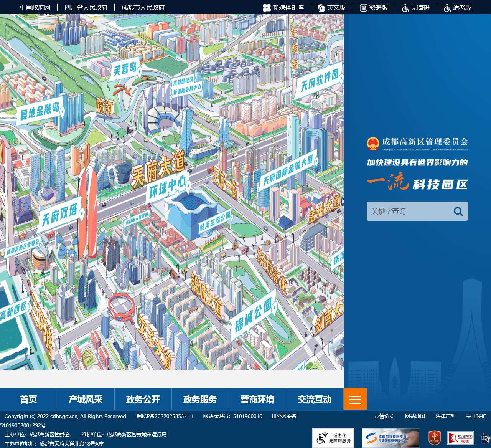Click the 锦城公园 map label
Viewport: 491px width, 448px height.
click(254, 316)
